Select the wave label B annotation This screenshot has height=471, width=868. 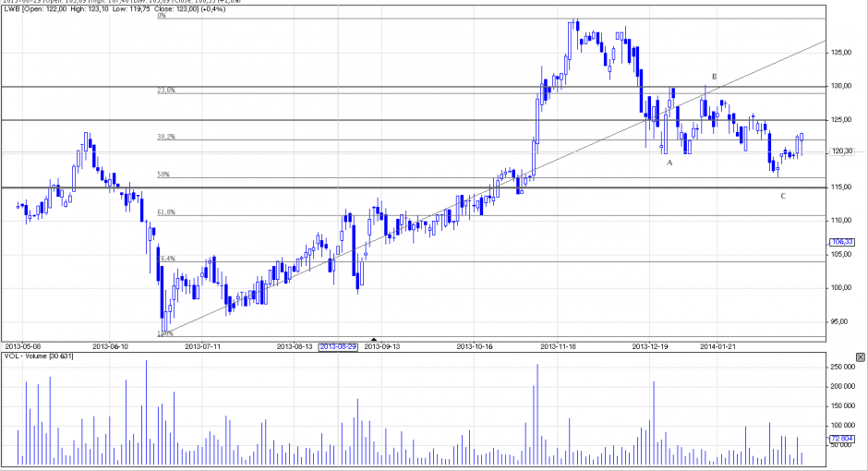point(714,76)
